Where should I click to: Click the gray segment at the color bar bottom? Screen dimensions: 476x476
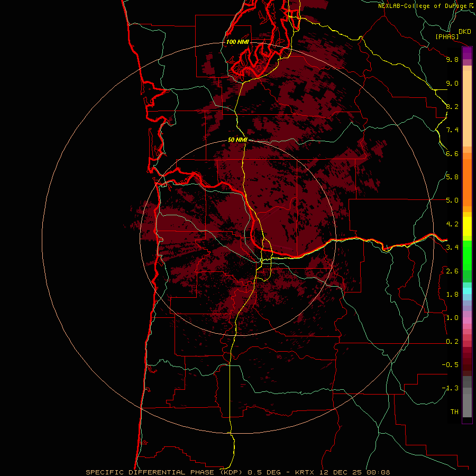(x=467, y=402)
